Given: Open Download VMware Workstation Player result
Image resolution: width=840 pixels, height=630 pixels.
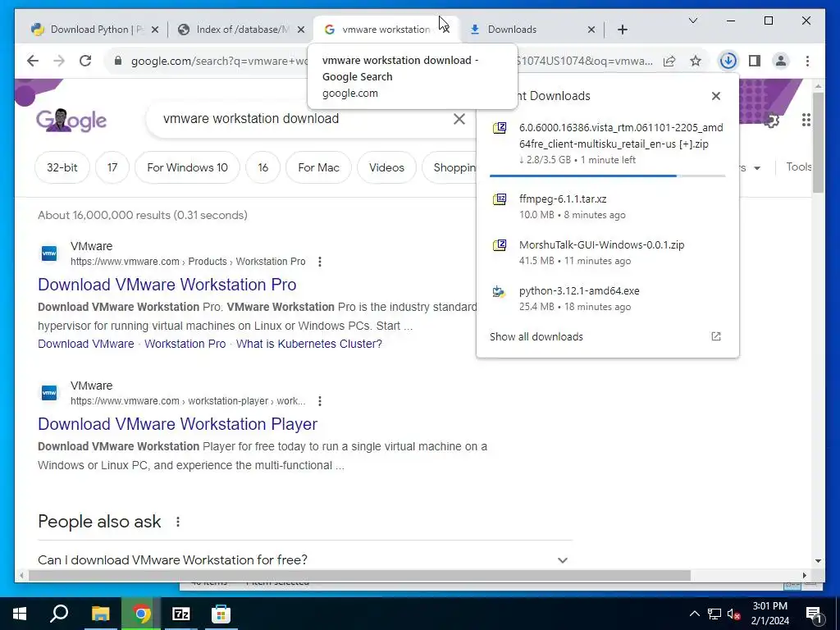Looking at the screenshot, I should click(x=178, y=424).
